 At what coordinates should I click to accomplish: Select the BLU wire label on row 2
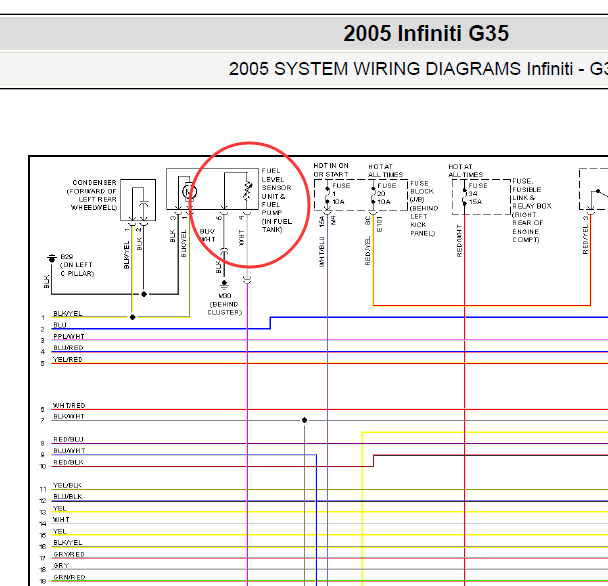[x=60, y=325]
